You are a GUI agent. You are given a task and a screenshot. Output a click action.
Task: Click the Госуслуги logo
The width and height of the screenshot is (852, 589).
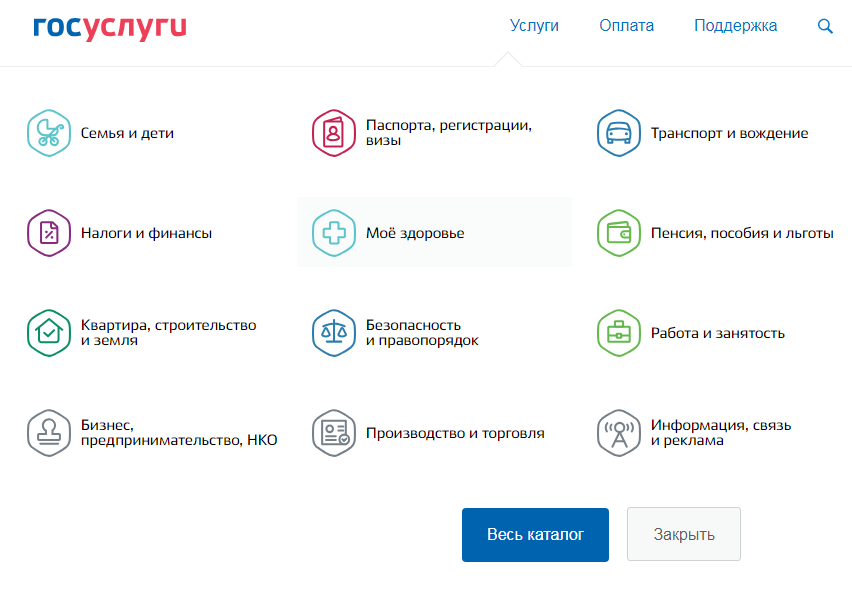[110, 25]
